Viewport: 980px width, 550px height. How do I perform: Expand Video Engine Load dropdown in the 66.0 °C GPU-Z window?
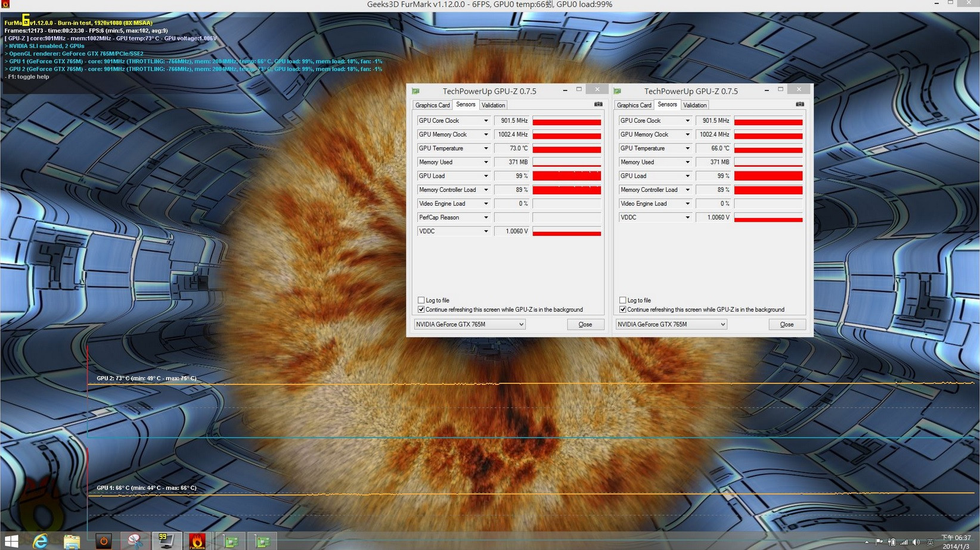tap(687, 204)
